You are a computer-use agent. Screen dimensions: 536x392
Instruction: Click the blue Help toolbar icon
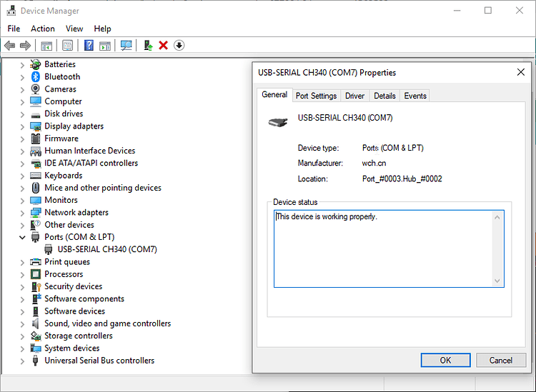pos(89,46)
